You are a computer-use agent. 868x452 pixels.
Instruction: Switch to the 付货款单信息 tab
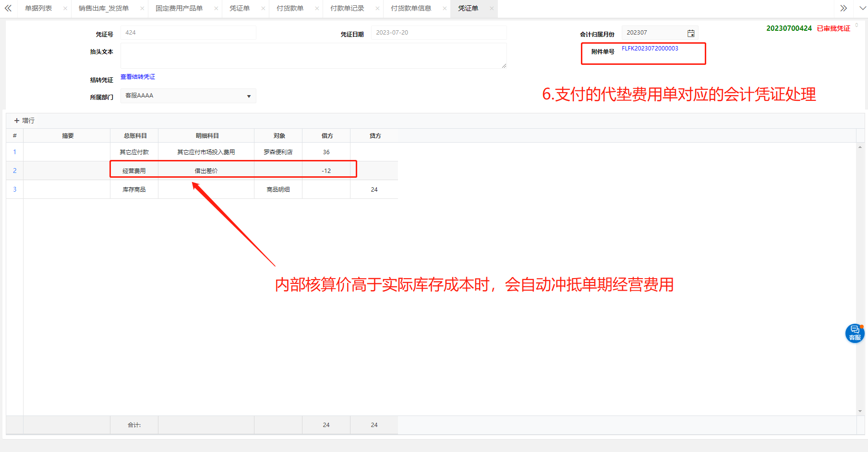click(410, 9)
